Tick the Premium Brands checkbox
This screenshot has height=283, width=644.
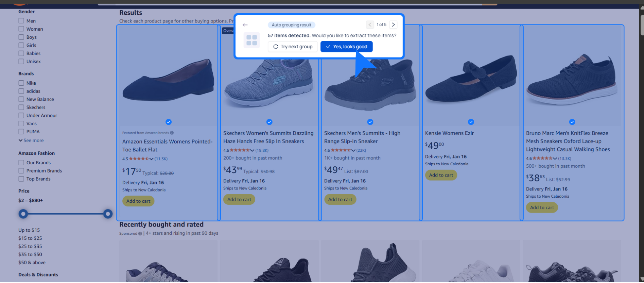(x=21, y=171)
